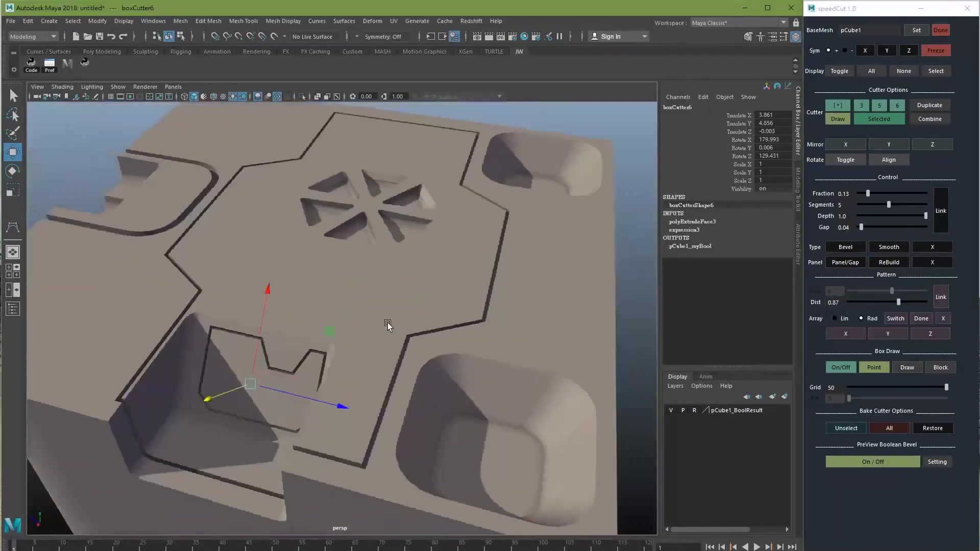The height and width of the screenshot is (551, 980).
Task: Open Render Settings from the status line
Action: 512,36
